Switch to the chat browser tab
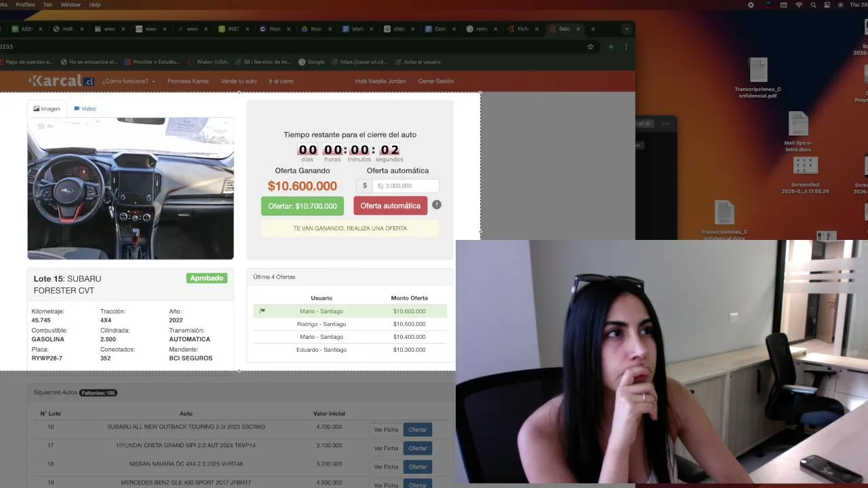Image resolution: width=868 pixels, height=488 pixels. click(x=399, y=29)
